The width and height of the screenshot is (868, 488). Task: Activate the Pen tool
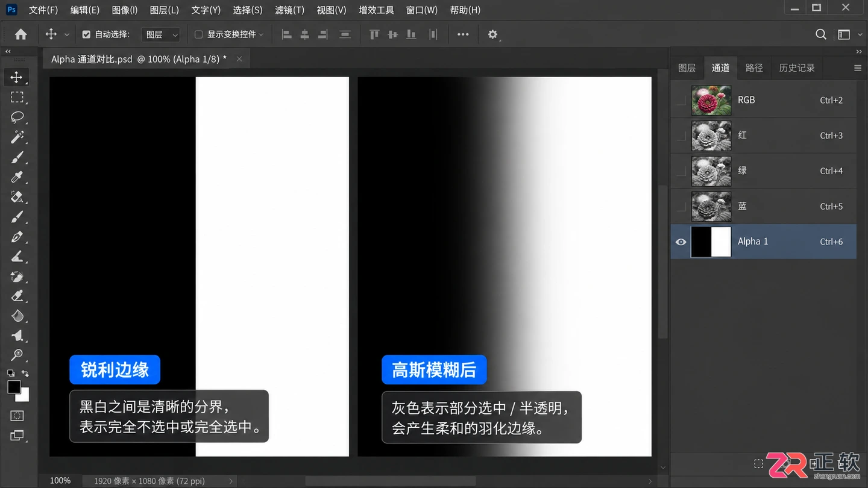click(x=17, y=237)
